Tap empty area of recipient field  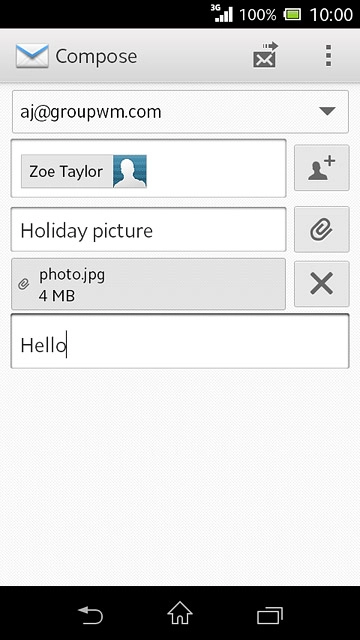pyautogui.click(x=216, y=169)
